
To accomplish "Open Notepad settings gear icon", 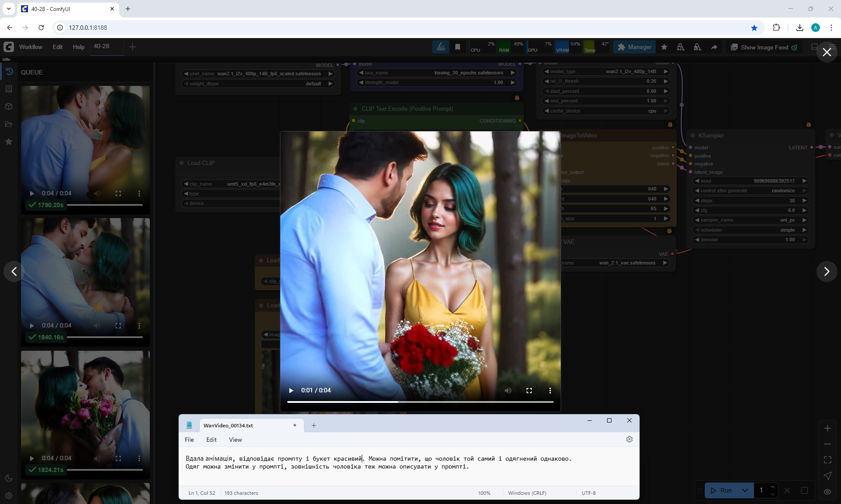I will tap(629, 439).
